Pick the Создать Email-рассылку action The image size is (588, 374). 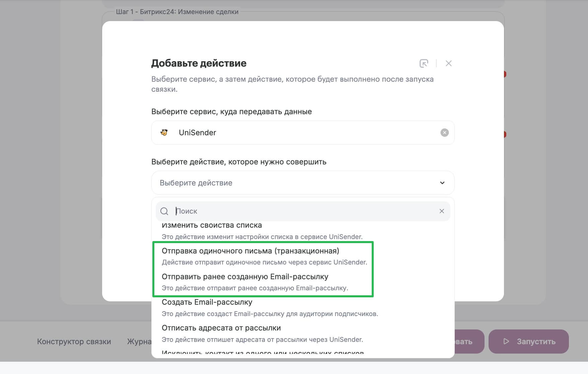click(207, 302)
